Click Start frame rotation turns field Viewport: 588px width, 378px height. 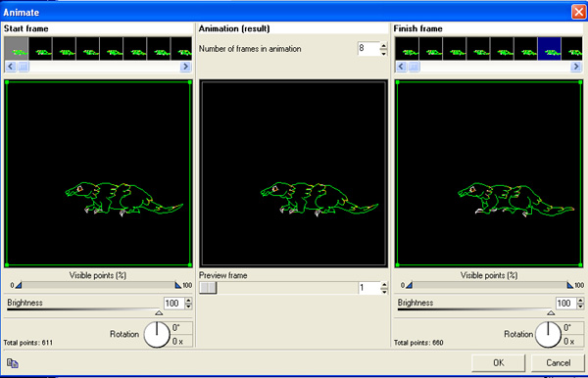click(182, 342)
